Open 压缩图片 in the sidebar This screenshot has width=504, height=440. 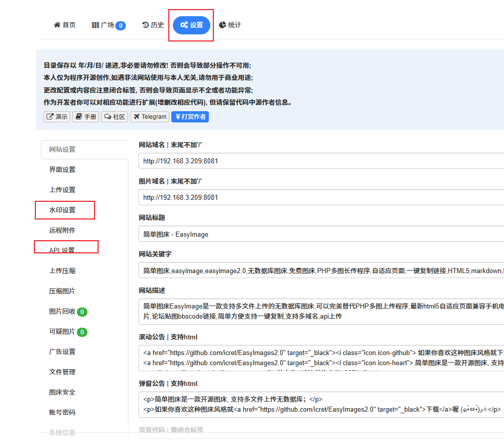click(62, 291)
